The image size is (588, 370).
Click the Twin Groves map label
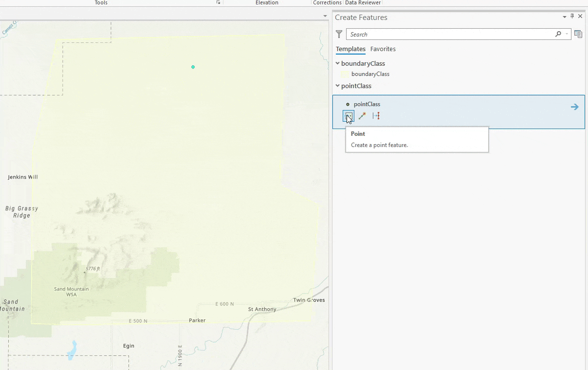(309, 300)
